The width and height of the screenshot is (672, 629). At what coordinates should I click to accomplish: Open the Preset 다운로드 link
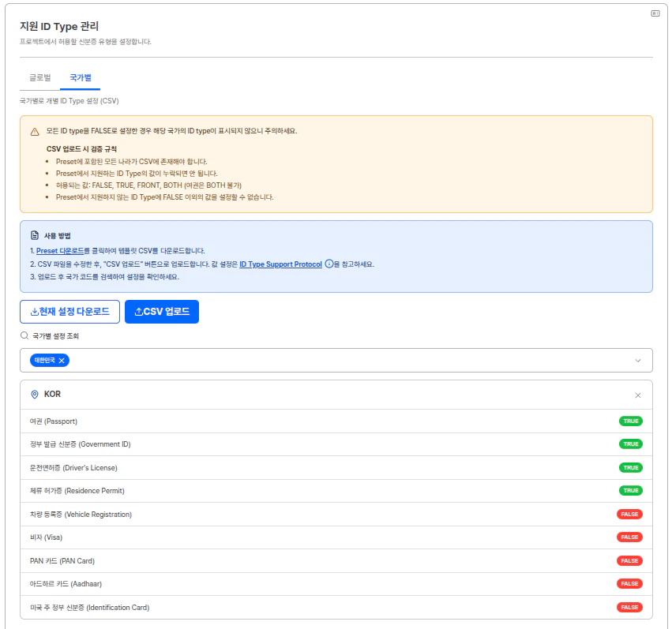click(x=60, y=251)
